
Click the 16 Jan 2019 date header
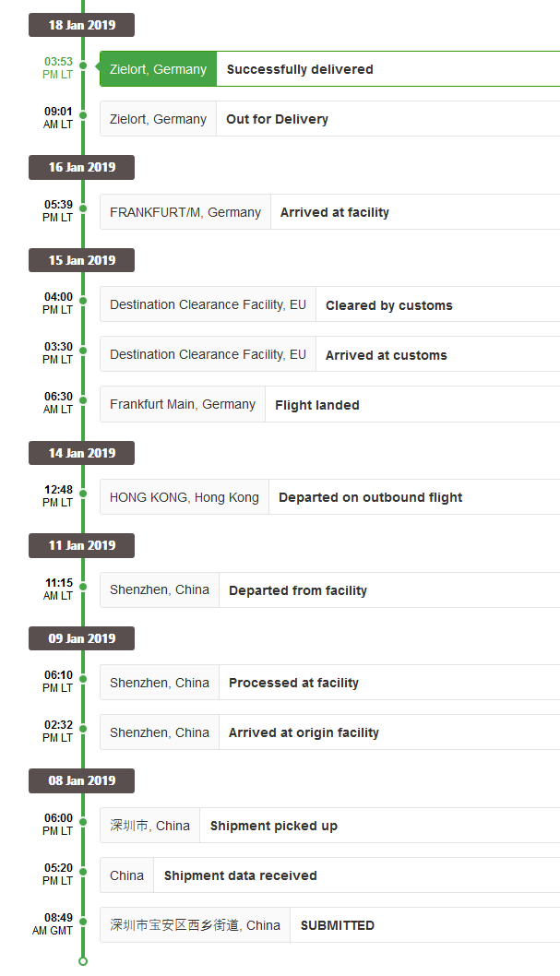pyautogui.click(x=81, y=167)
